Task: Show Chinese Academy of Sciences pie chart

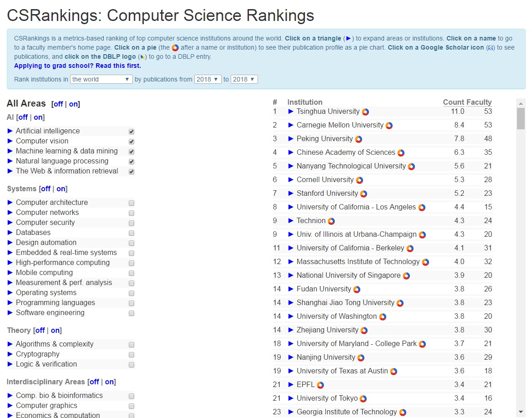Action: [x=401, y=153]
